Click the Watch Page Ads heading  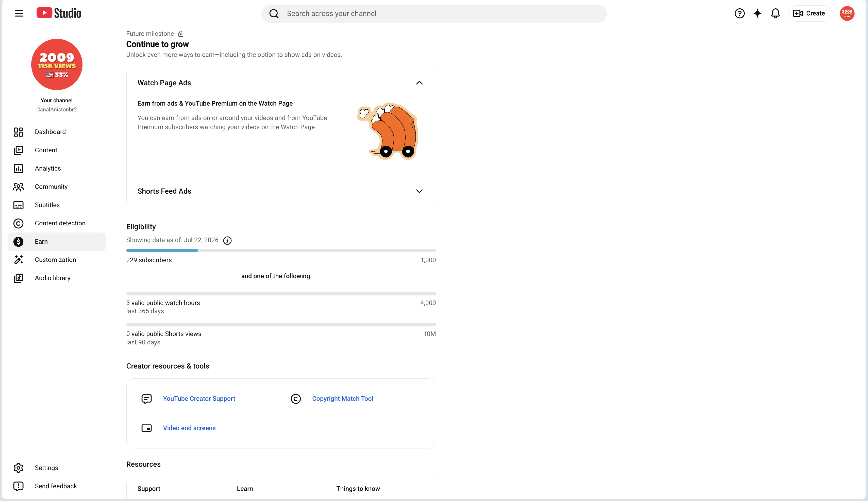click(x=164, y=82)
